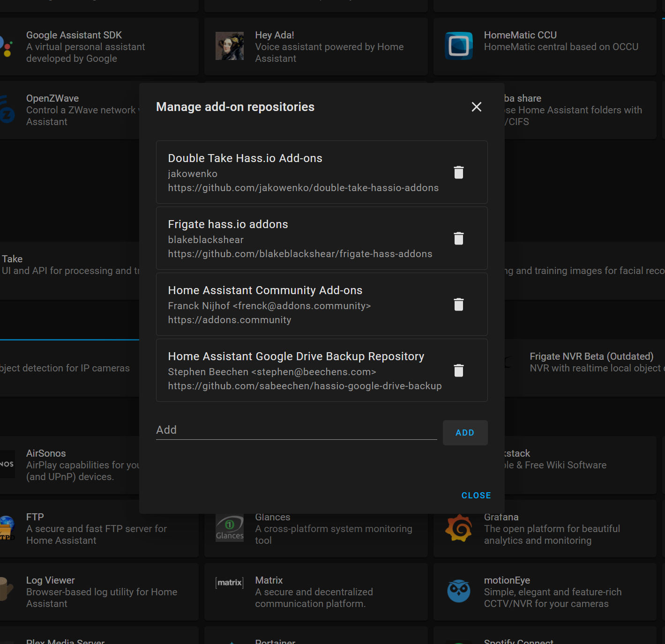Open the FTP add-on card
Image resolution: width=665 pixels, height=644 pixels.
coord(99,528)
